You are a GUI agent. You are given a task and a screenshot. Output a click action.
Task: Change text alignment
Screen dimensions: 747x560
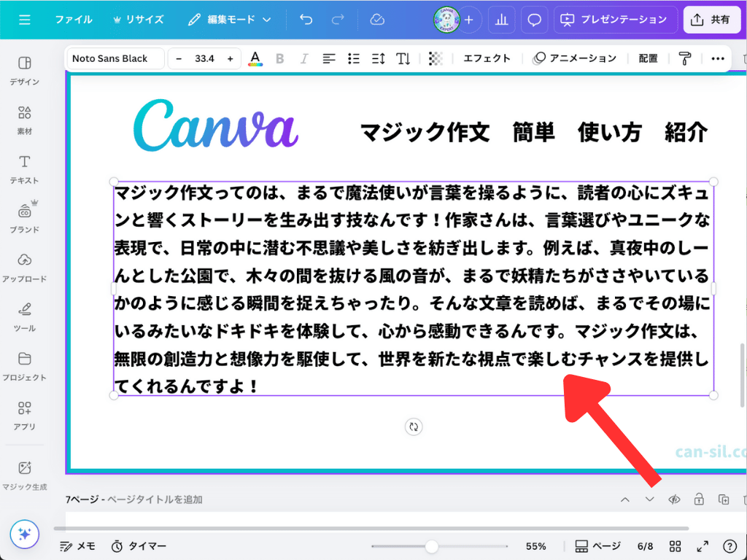[x=329, y=58]
